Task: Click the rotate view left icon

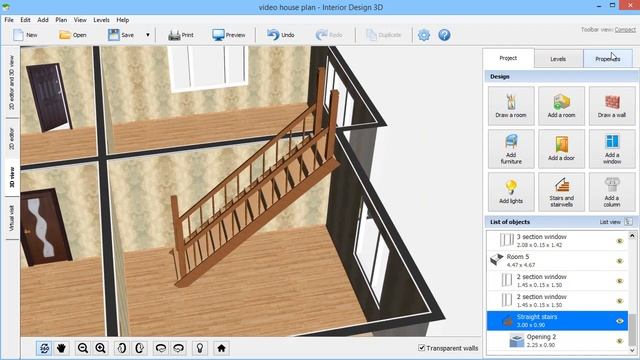Action: tap(121, 348)
